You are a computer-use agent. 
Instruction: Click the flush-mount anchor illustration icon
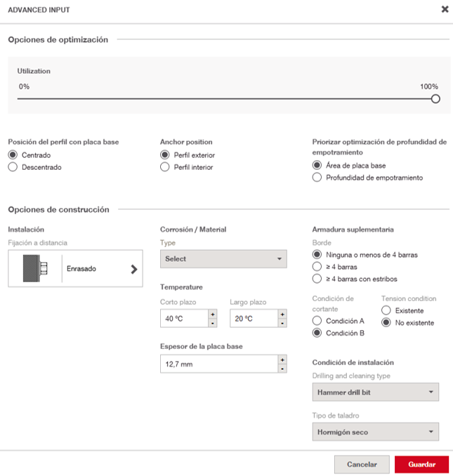35,268
